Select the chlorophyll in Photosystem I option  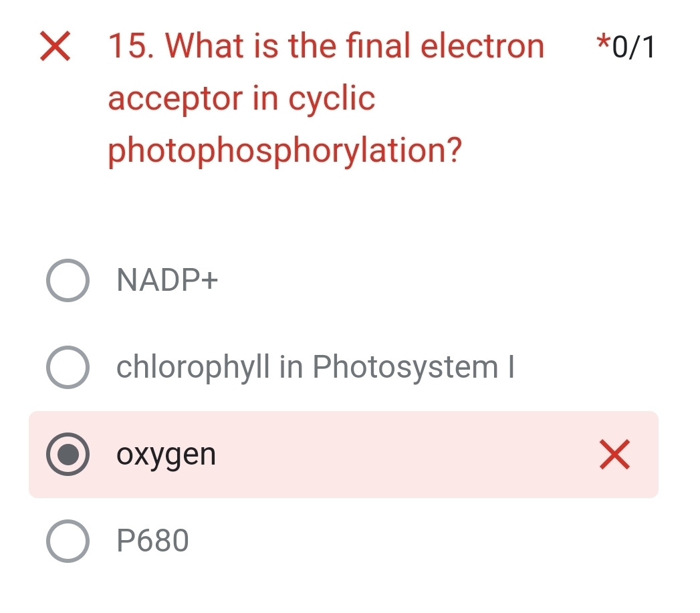67,367
